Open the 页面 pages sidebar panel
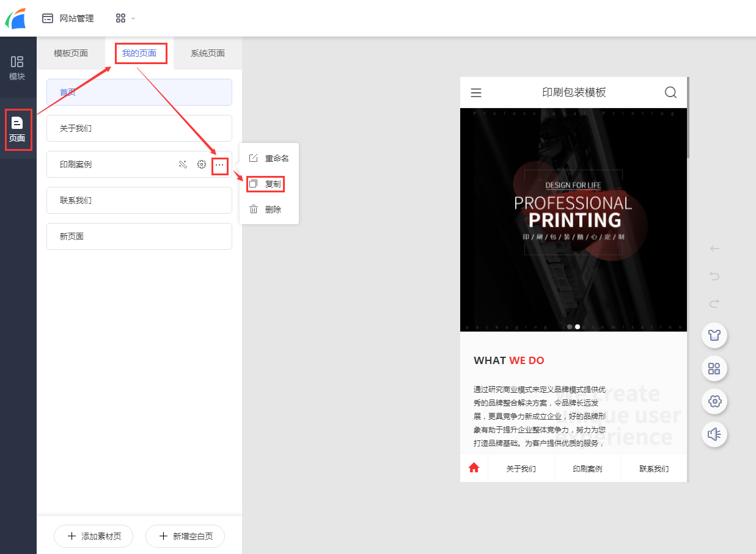 17,129
